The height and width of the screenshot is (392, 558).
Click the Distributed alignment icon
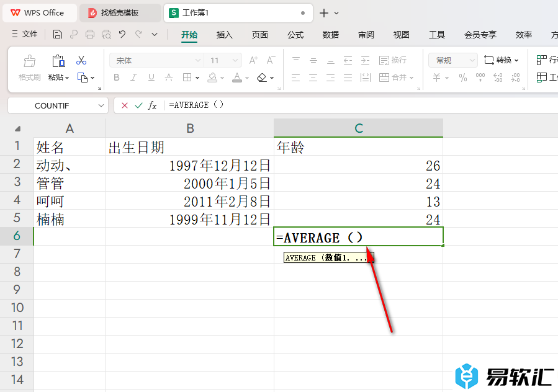365,77
